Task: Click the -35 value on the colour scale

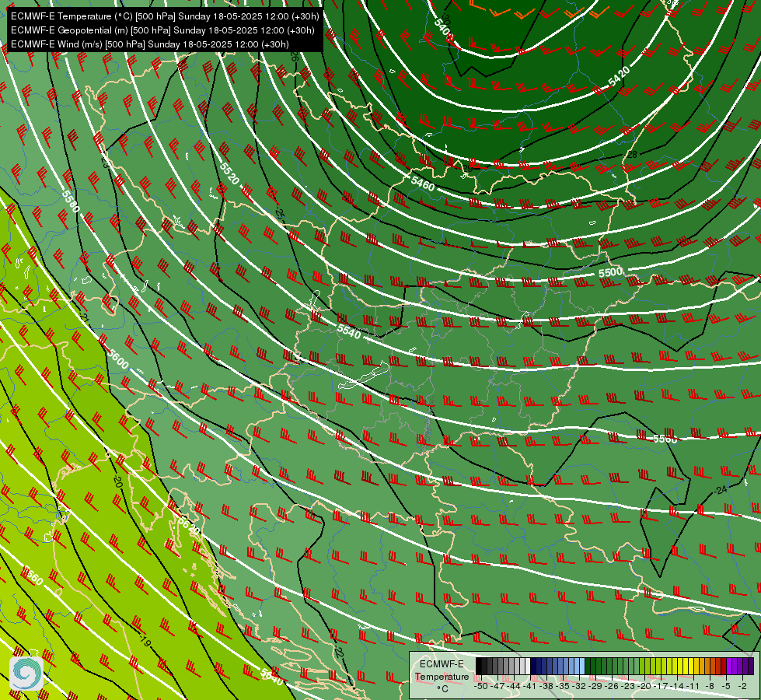Action: coord(563,686)
